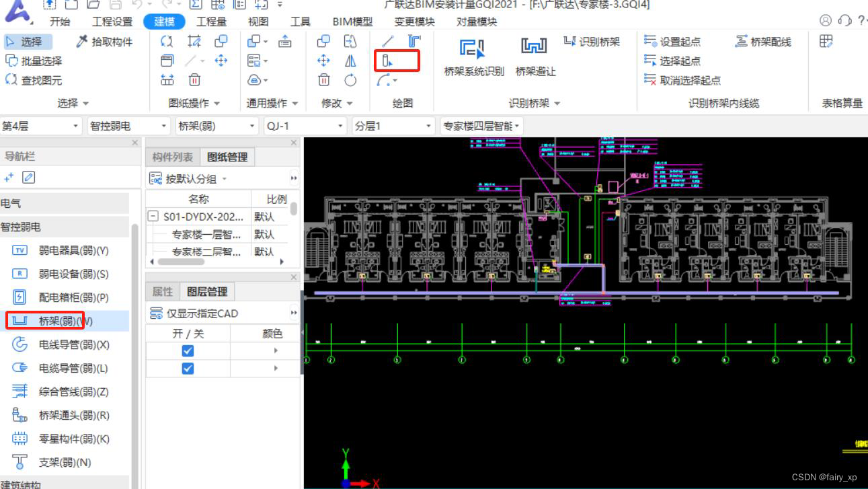
Task: Expand the 电气 navigation section
Action: click(65, 203)
